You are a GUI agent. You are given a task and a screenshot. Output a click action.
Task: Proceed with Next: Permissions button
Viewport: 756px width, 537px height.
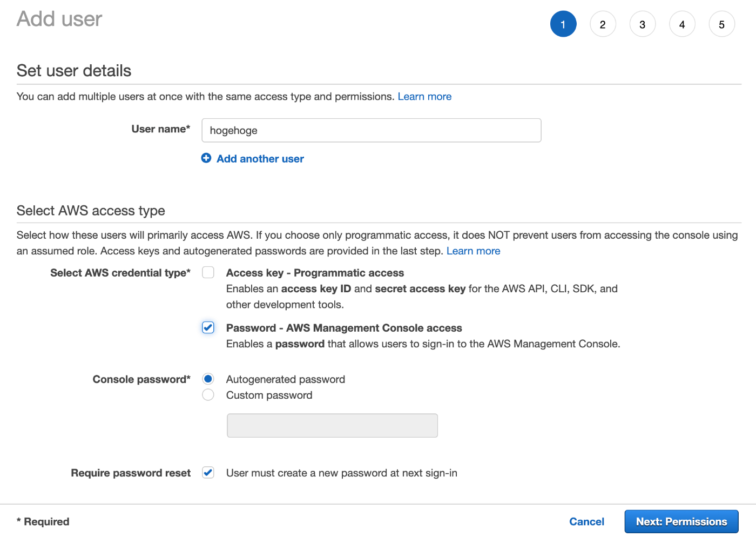coord(681,522)
